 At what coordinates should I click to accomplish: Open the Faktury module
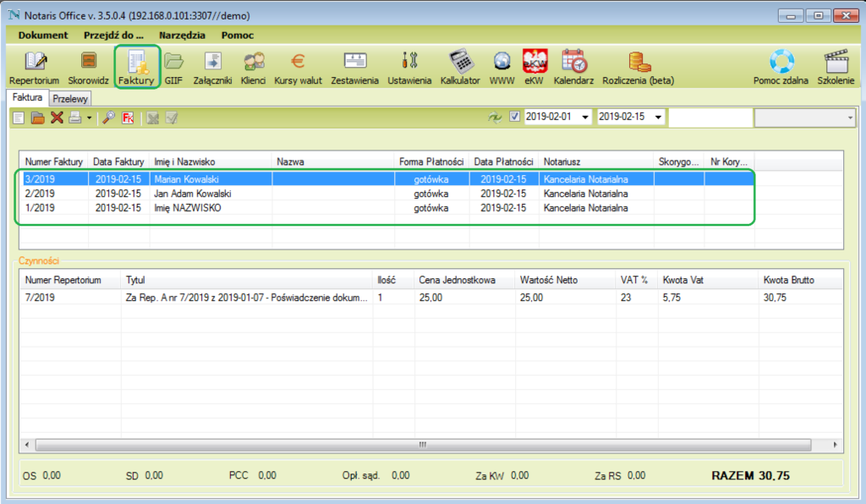[136, 68]
